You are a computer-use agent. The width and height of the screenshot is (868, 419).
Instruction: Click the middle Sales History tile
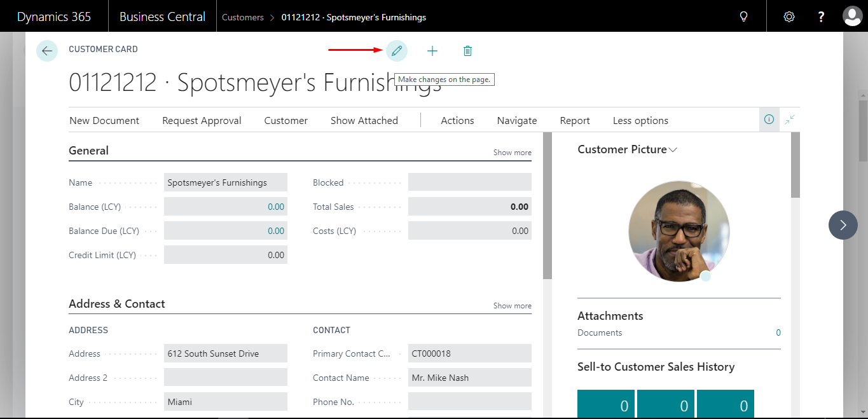pos(666,404)
